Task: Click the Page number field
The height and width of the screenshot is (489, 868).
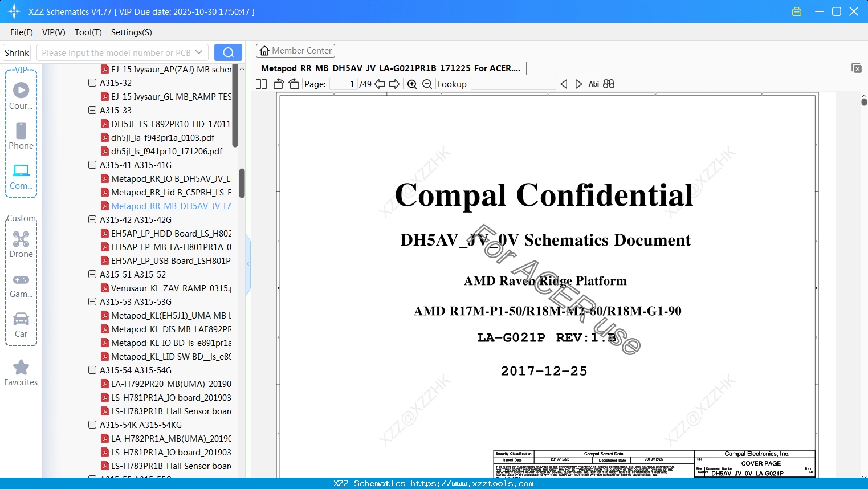Action: coord(344,84)
